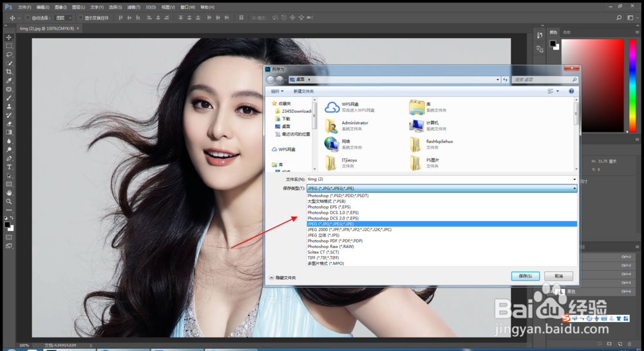Viewport: 644px width, 351px height.
Task: Select 最近访问的位置 in sidebar
Action: [x=292, y=134]
